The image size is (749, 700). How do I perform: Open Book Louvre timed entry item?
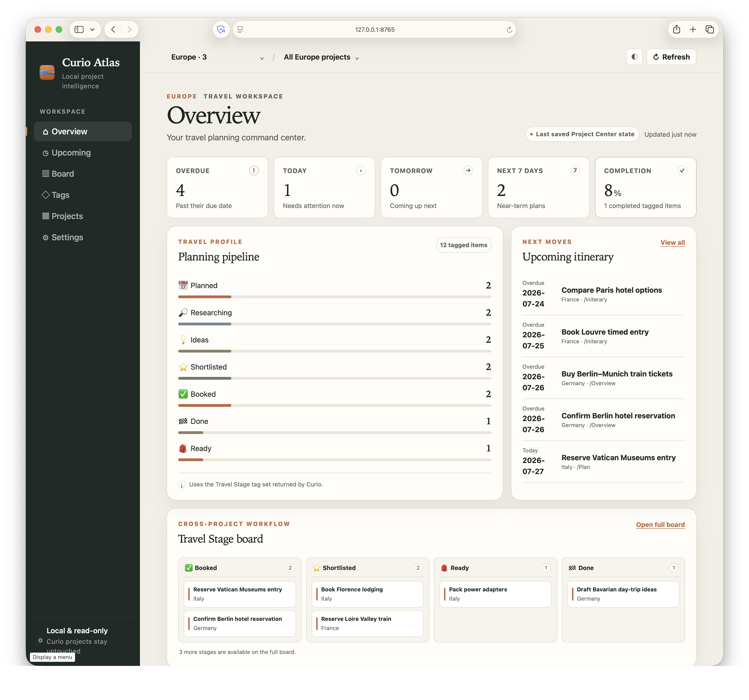(x=603, y=336)
